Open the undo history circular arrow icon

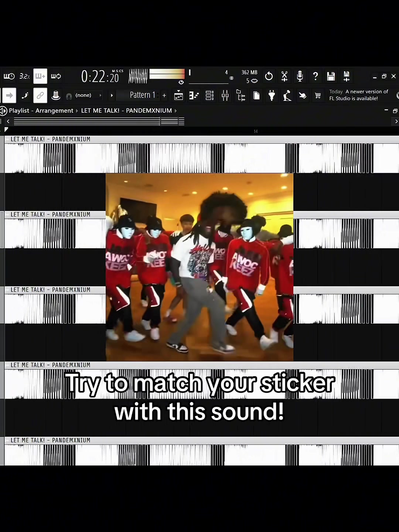(x=269, y=76)
